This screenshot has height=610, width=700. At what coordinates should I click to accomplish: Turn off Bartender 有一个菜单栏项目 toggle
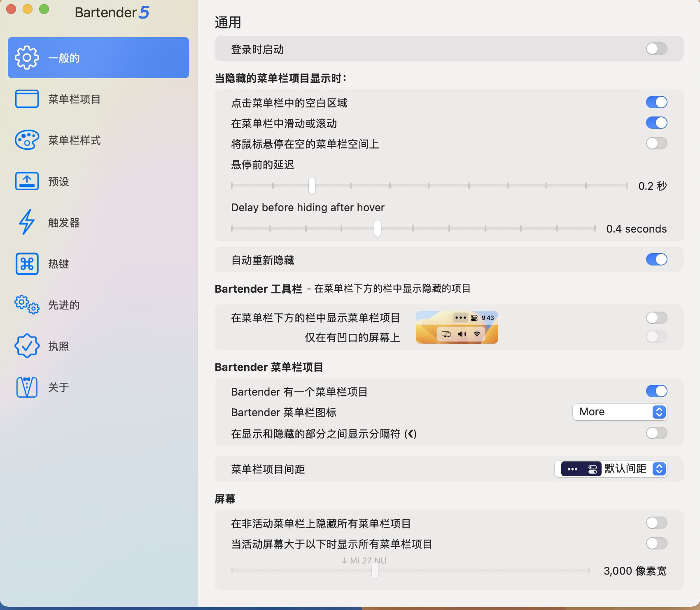656,391
